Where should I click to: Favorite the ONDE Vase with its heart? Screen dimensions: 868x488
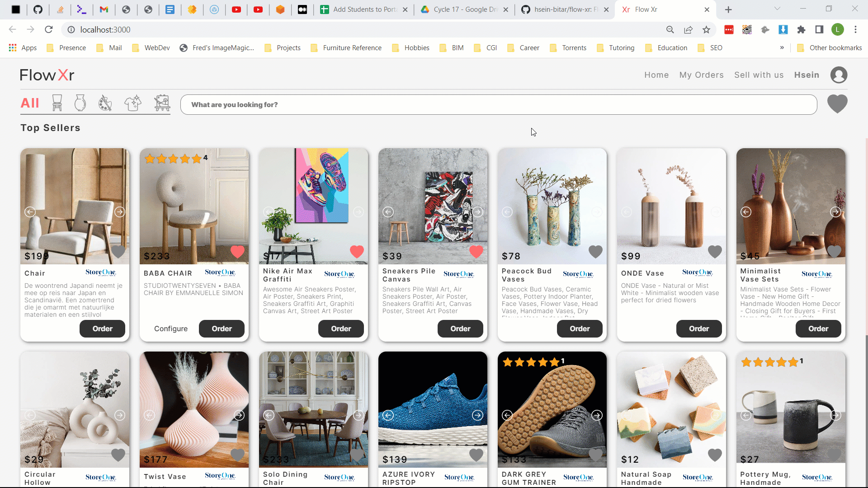coord(715,251)
